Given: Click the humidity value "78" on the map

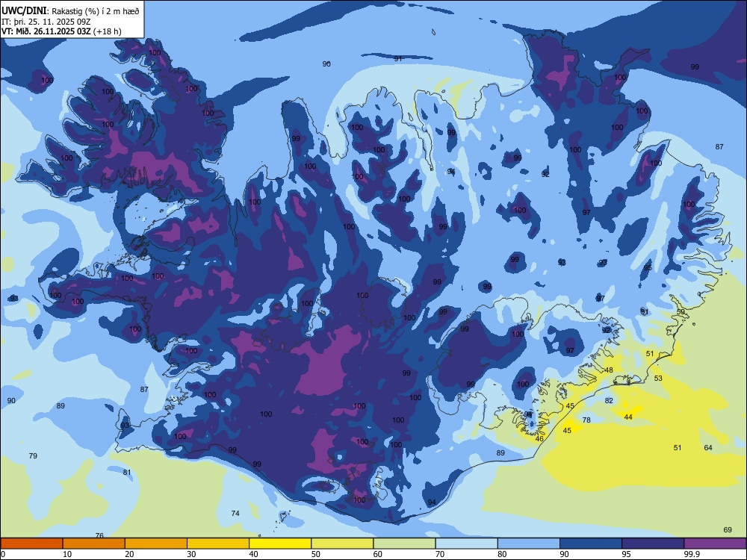Looking at the screenshot, I should click(586, 420).
